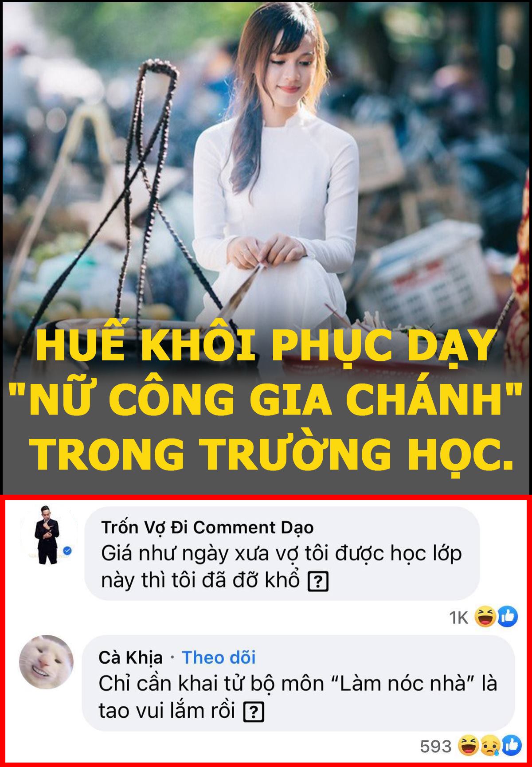Follow Cà Khịa via Theo dõi
532x767 pixels.
point(219,657)
